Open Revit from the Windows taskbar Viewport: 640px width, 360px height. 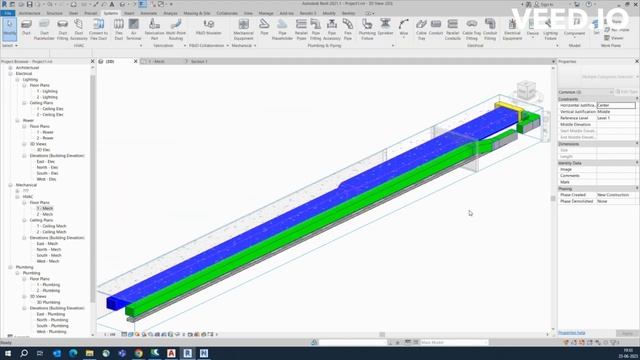pos(187,353)
